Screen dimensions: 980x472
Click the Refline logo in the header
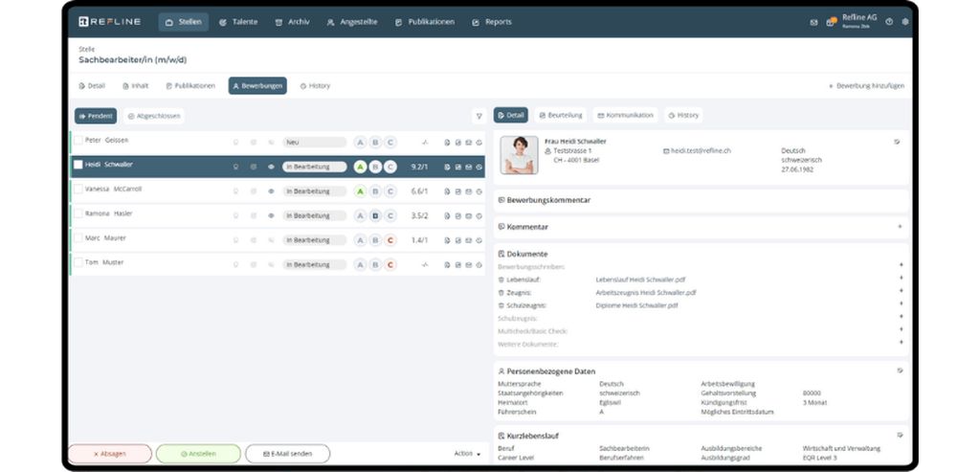tap(112, 21)
